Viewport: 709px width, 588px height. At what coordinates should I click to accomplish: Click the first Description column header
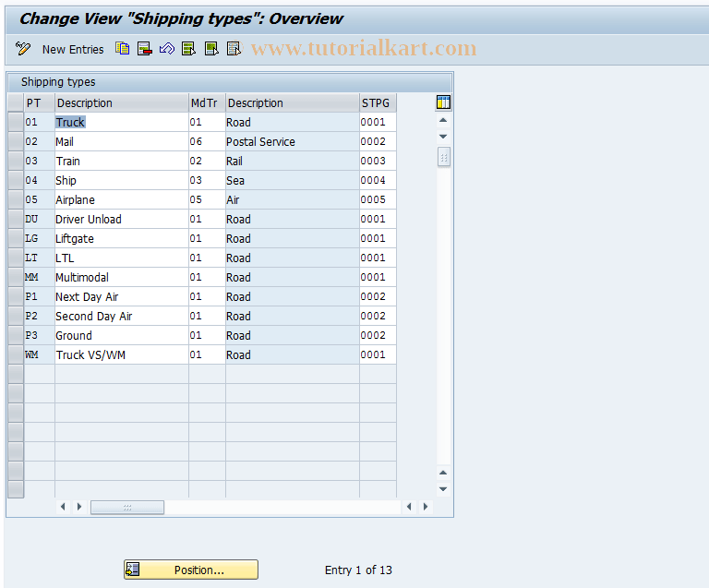(x=122, y=103)
